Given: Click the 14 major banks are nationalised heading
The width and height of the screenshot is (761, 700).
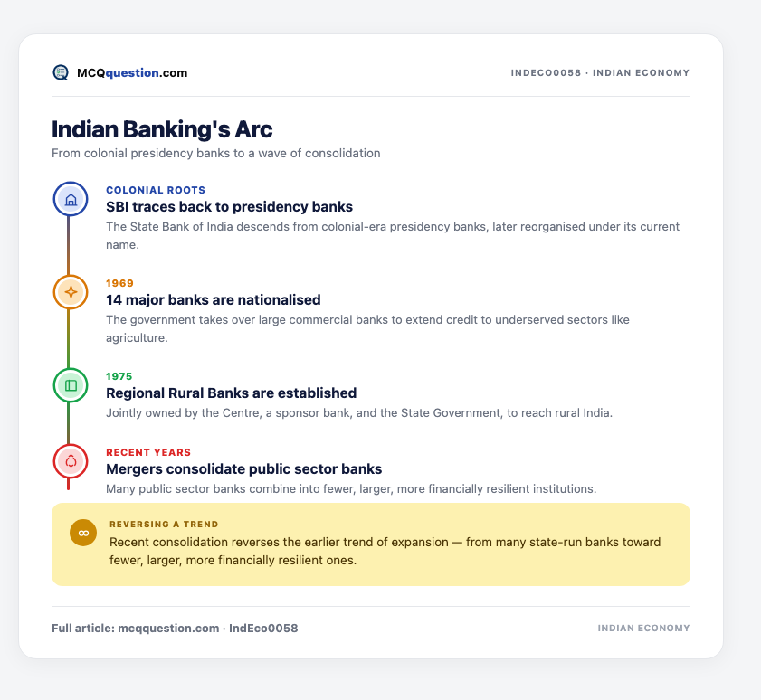Looking at the screenshot, I should click(x=214, y=300).
